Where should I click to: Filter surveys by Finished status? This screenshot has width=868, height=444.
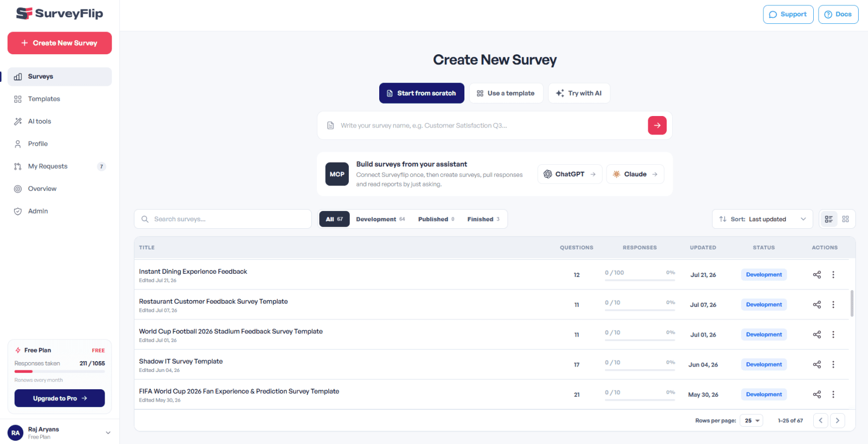[x=483, y=219]
